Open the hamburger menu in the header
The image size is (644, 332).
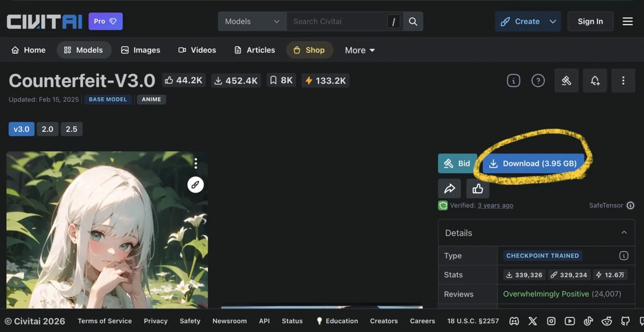[x=628, y=21]
